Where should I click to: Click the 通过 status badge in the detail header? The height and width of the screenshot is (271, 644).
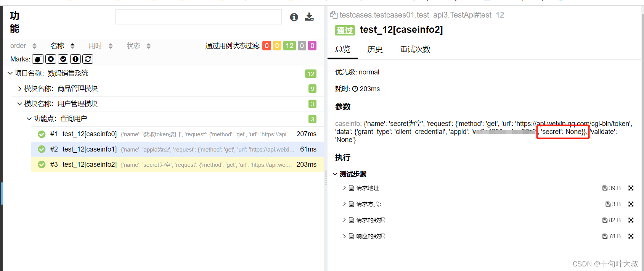(x=345, y=31)
